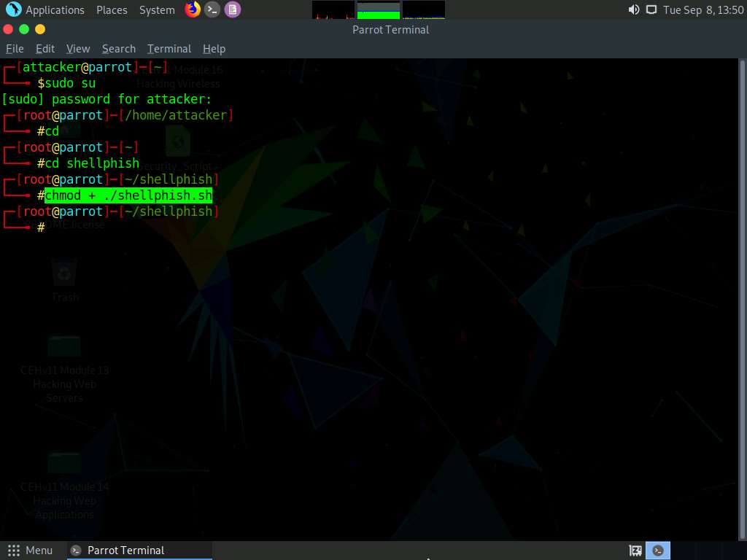Click the last empty # prompt line
747x560 pixels.
click(x=41, y=227)
